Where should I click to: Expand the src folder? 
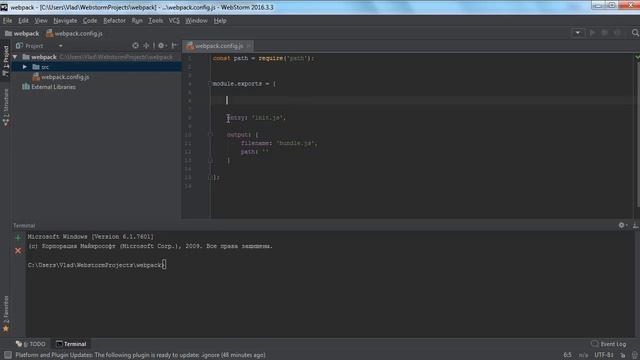coord(25,67)
